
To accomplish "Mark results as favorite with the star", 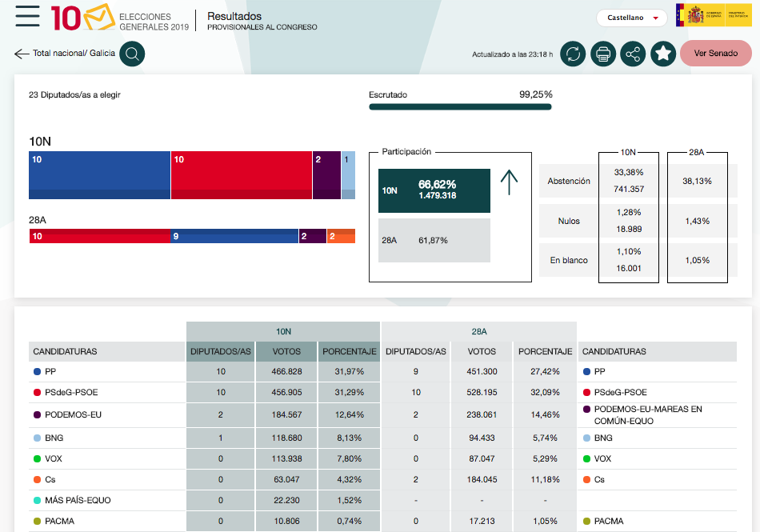I will pyautogui.click(x=662, y=54).
